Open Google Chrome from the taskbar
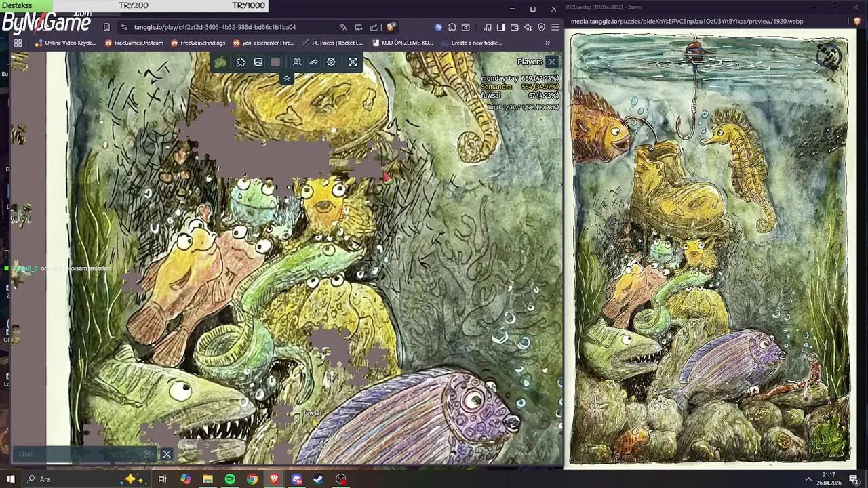 tap(252, 479)
